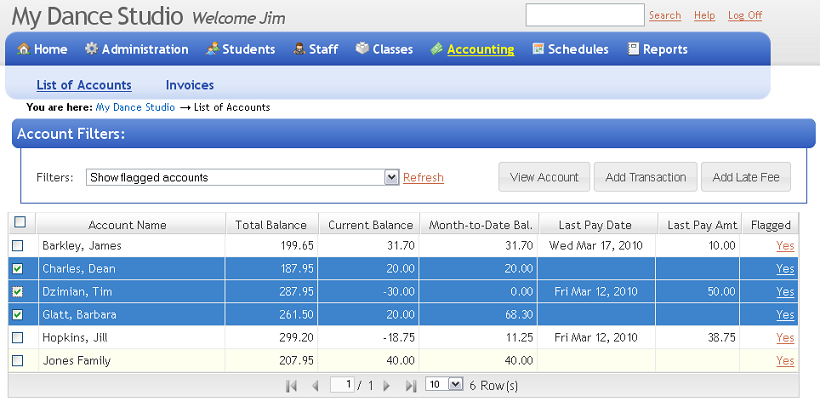The image size is (820, 402).
Task: Click the Administration gear icon
Action: click(91, 49)
